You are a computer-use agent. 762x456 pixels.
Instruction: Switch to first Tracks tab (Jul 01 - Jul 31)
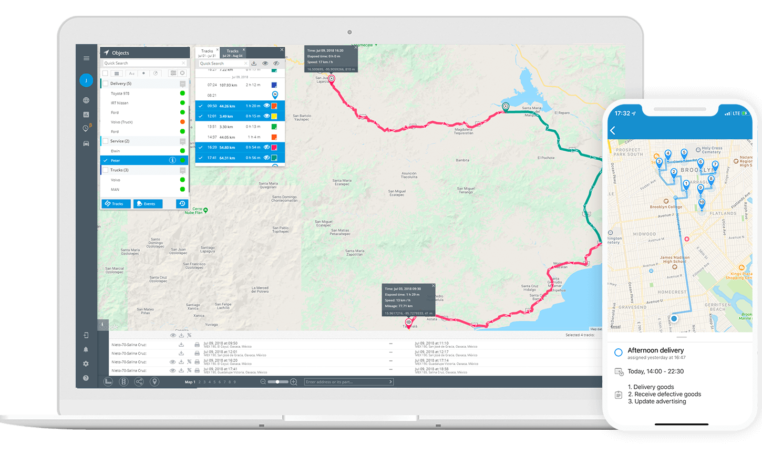(x=207, y=53)
